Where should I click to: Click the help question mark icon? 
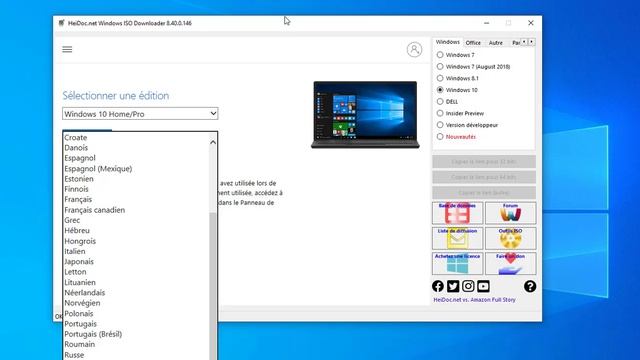(530, 286)
